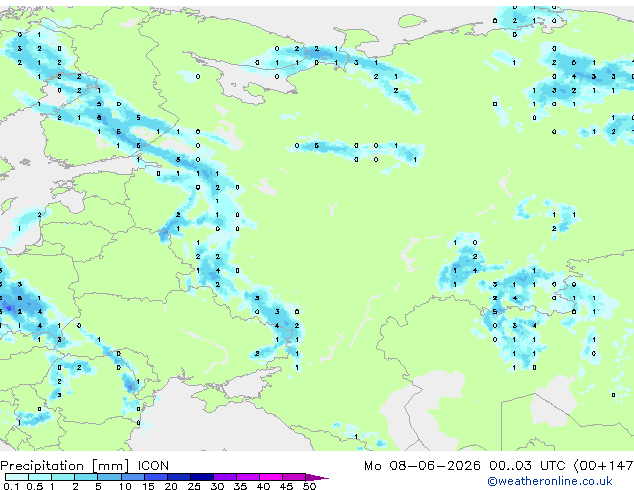Pick the 15–20 mm legend color swatch
This screenshot has height=490, width=634.
(x=156, y=477)
